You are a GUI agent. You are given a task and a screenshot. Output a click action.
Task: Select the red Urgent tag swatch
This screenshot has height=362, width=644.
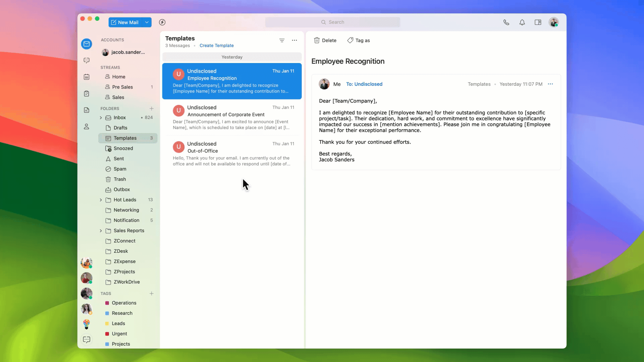pos(107,334)
